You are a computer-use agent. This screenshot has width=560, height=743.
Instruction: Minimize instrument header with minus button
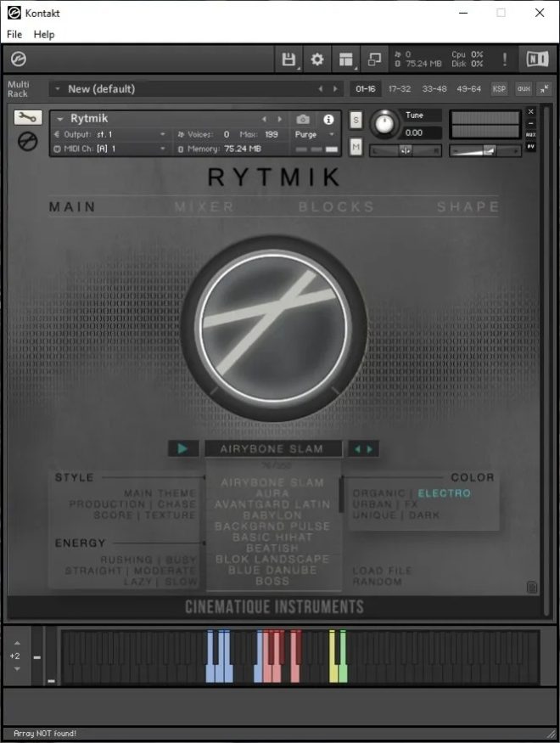pos(531,123)
